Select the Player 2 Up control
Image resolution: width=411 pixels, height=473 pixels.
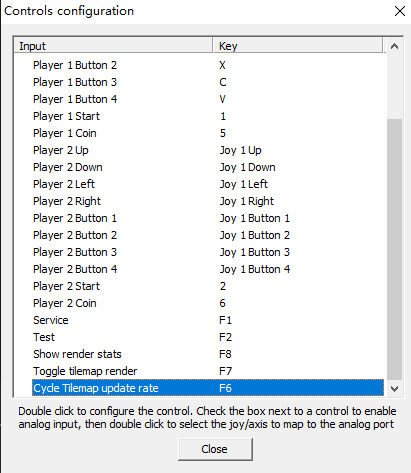coord(208,150)
